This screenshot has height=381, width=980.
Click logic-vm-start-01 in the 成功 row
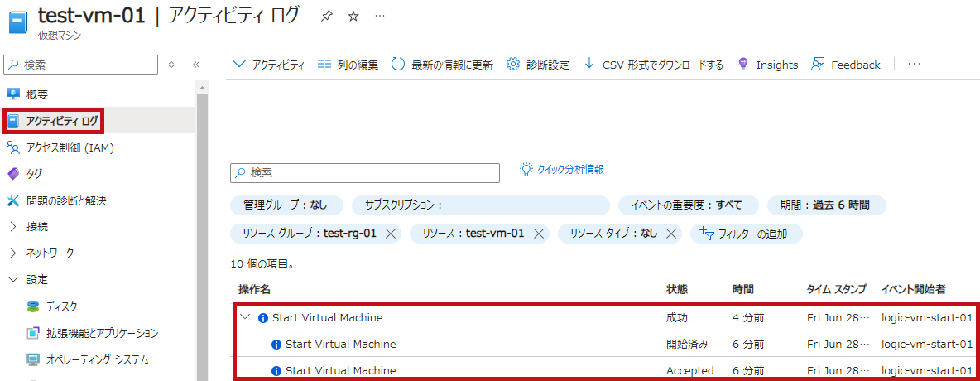(927, 318)
